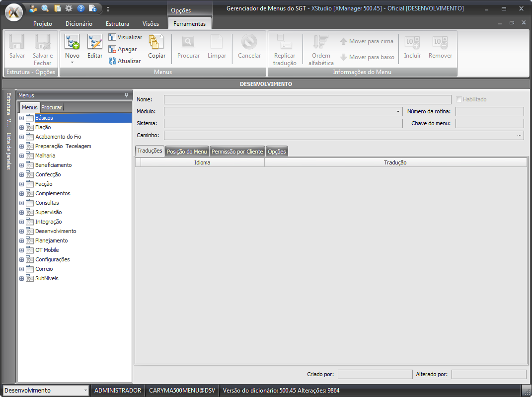Click the Chave do menu field
Image resolution: width=532 pixels, height=397 pixels.
[490, 124]
